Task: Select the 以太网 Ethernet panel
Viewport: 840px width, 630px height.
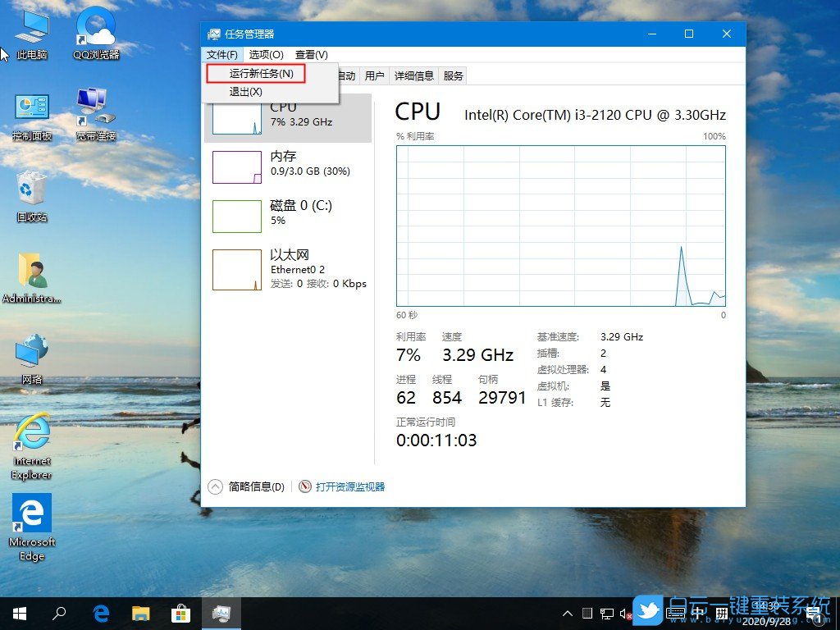Action: tap(287, 267)
